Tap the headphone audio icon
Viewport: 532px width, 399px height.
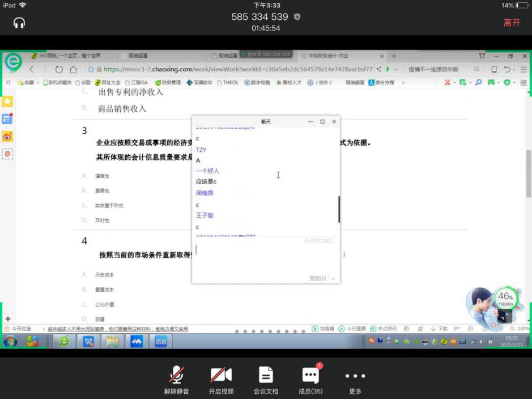point(19,23)
